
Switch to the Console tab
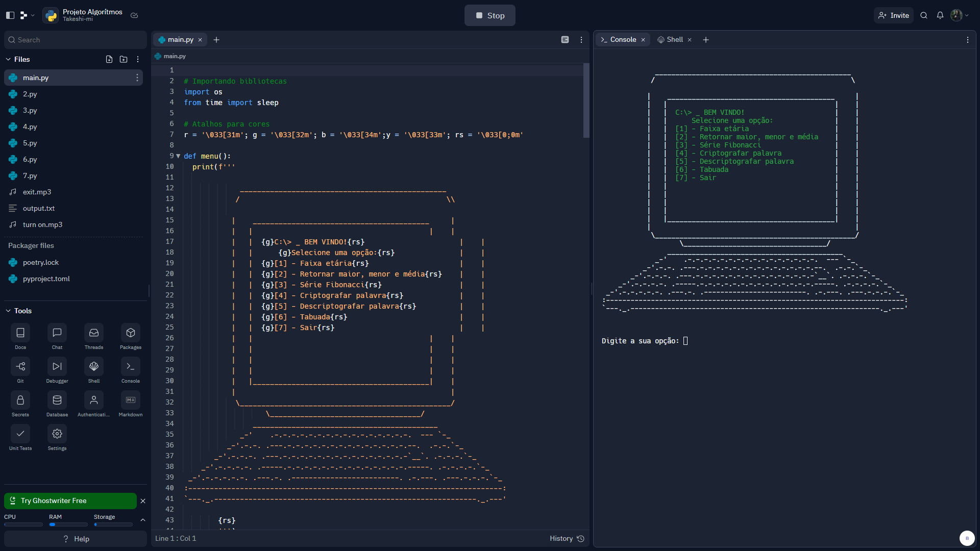622,39
